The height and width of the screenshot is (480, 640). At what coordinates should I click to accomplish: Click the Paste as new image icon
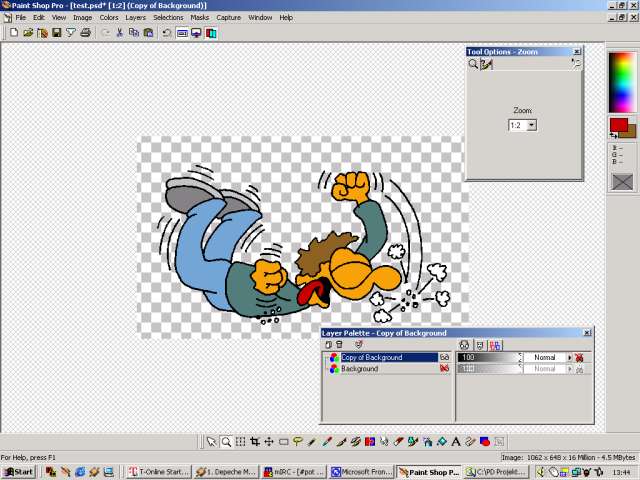(148, 33)
